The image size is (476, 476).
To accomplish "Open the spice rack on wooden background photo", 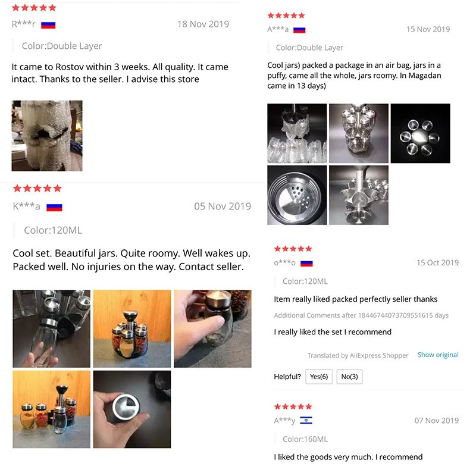I will pos(132,329).
